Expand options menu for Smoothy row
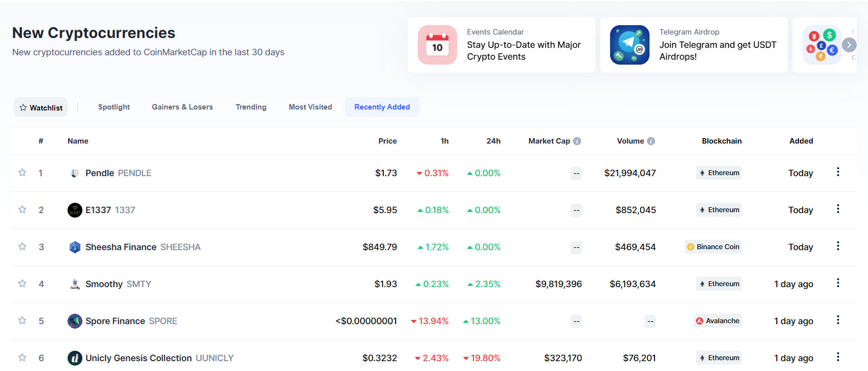Viewport: 868px width, 371px height. pyautogui.click(x=838, y=283)
